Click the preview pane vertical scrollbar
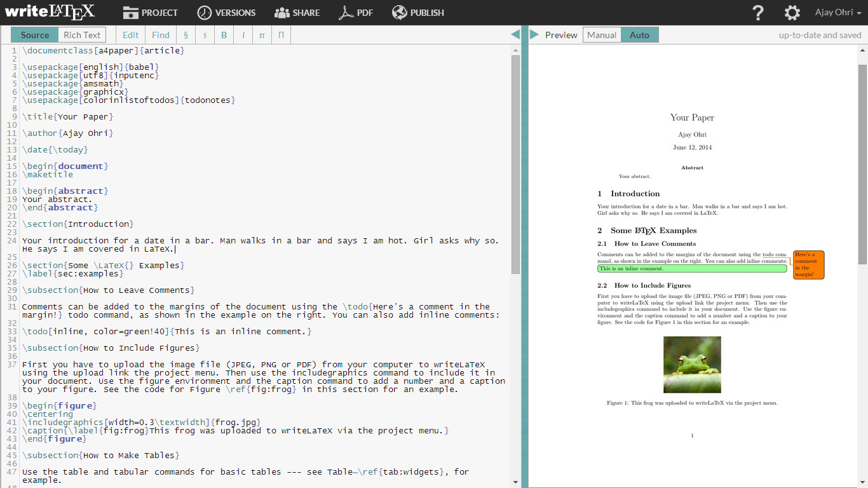Viewport: 868px width, 488px height. click(x=862, y=164)
